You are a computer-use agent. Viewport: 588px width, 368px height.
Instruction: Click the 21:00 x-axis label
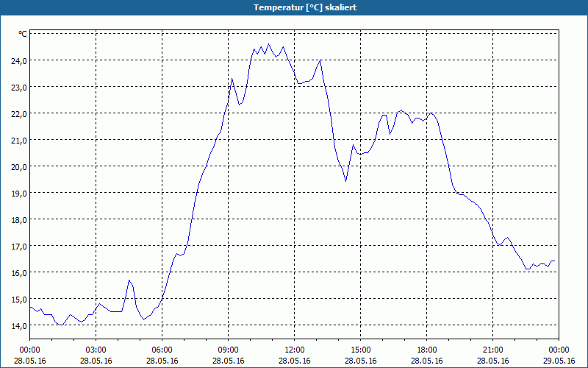(x=492, y=350)
